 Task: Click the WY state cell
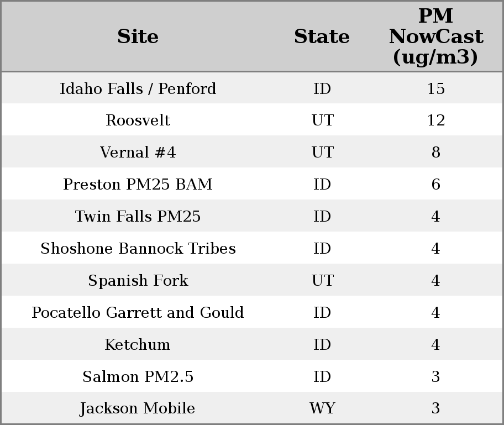click(x=322, y=408)
